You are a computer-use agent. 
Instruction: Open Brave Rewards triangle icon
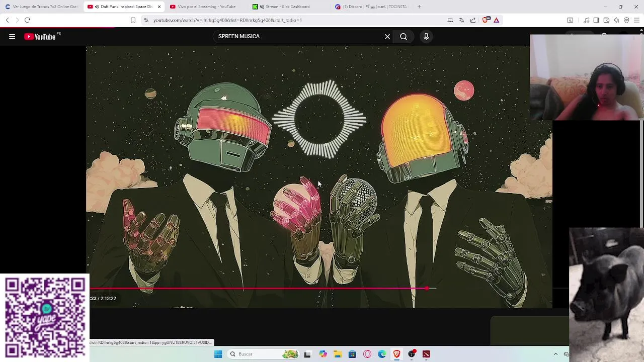(x=496, y=20)
